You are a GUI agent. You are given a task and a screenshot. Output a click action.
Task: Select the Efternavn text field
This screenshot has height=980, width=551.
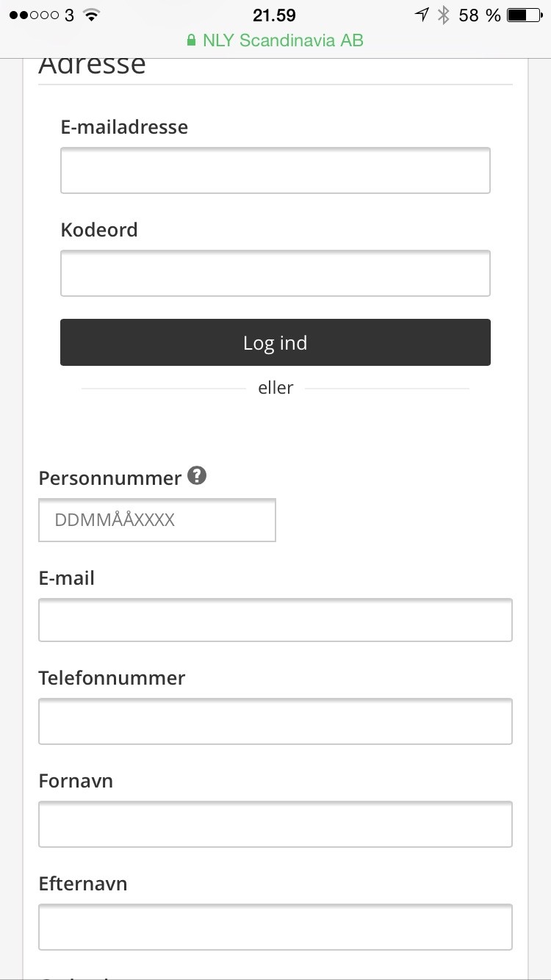point(275,927)
